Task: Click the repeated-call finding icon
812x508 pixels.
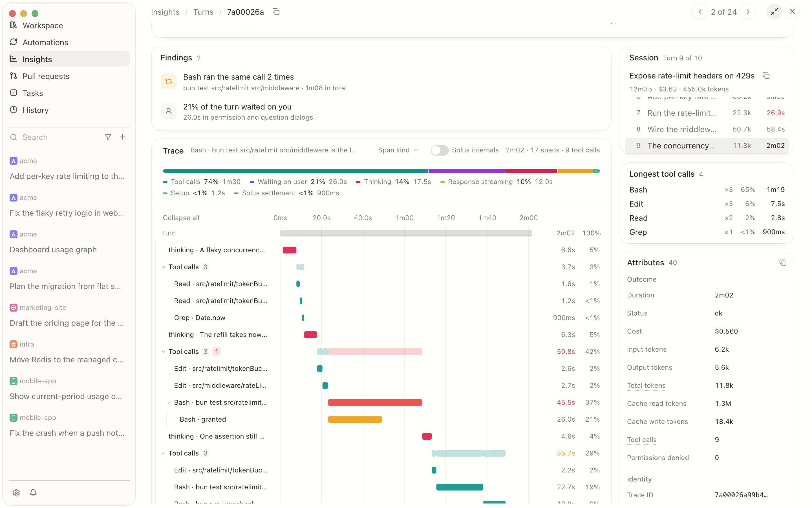Action: click(x=168, y=81)
